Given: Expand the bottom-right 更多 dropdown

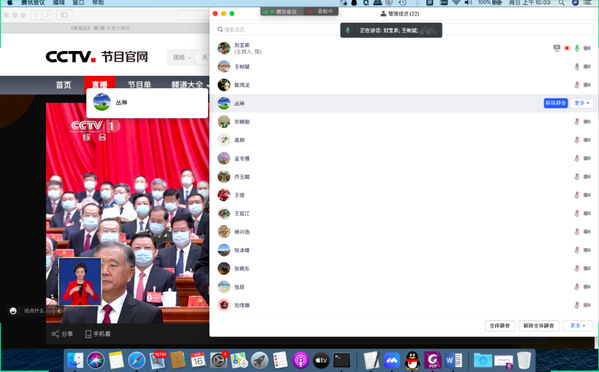Looking at the screenshot, I should pos(578,326).
